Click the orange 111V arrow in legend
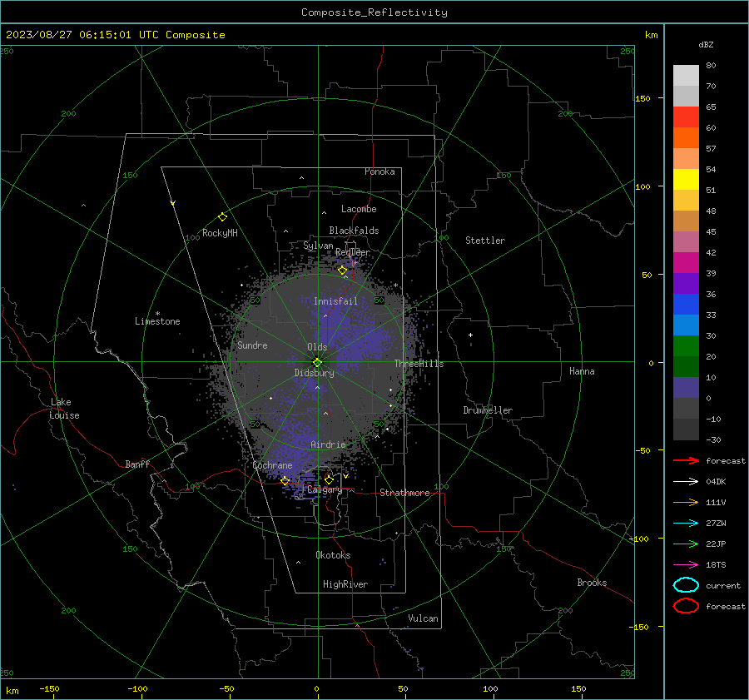The image size is (749, 700). coord(686,502)
